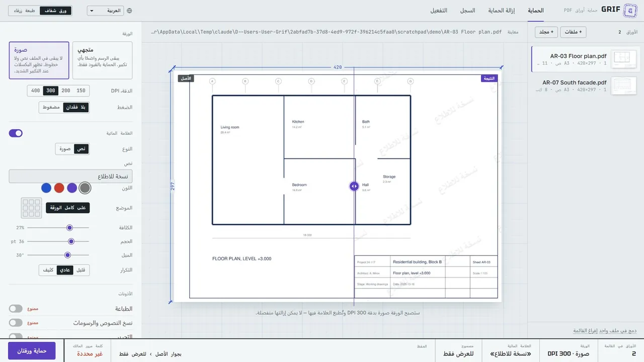Choose 400 DPI resolution option
The width and height of the screenshot is (644, 362).
(35, 91)
